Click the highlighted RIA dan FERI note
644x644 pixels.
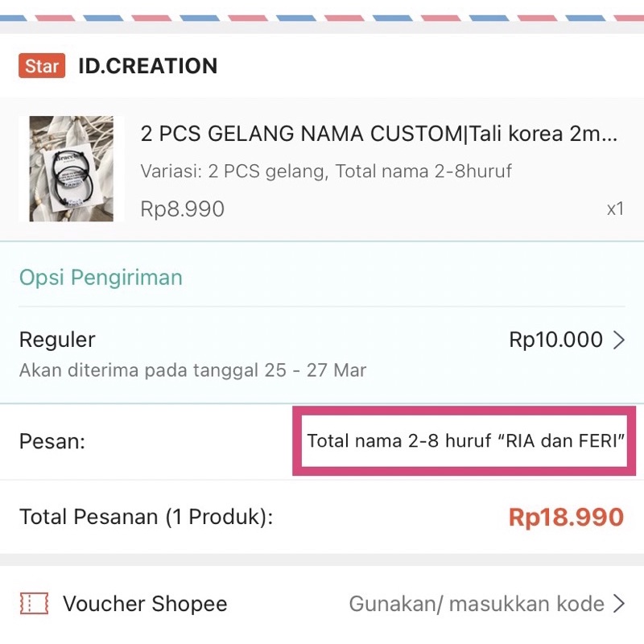pos(467,441)
